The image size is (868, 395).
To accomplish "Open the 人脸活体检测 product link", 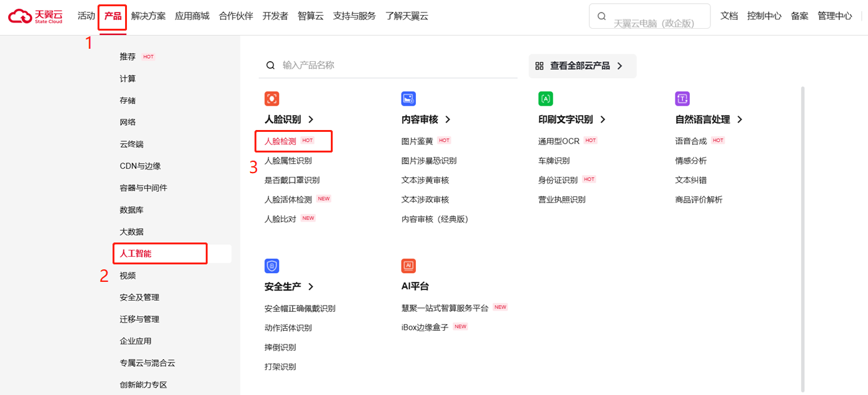I will pos(288,199).
